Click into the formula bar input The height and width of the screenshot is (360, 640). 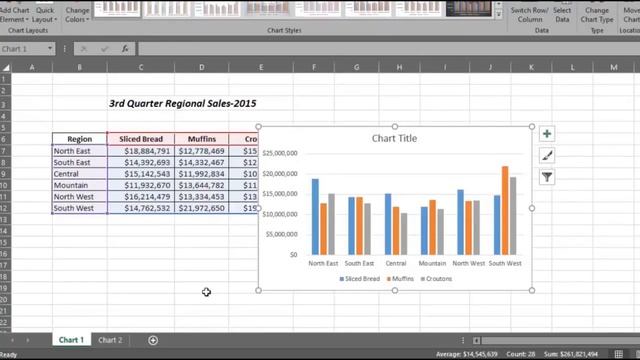click(x=389, y=49)
